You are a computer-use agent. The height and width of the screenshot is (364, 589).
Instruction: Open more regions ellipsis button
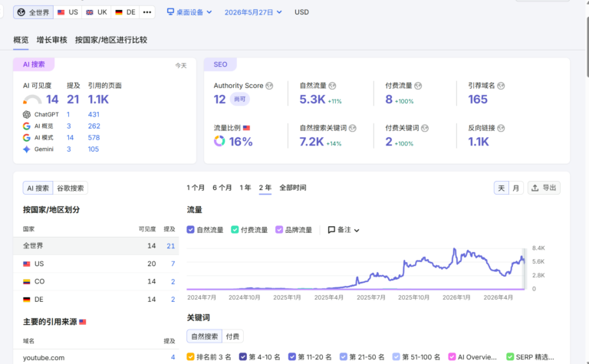tap(147, 12)
